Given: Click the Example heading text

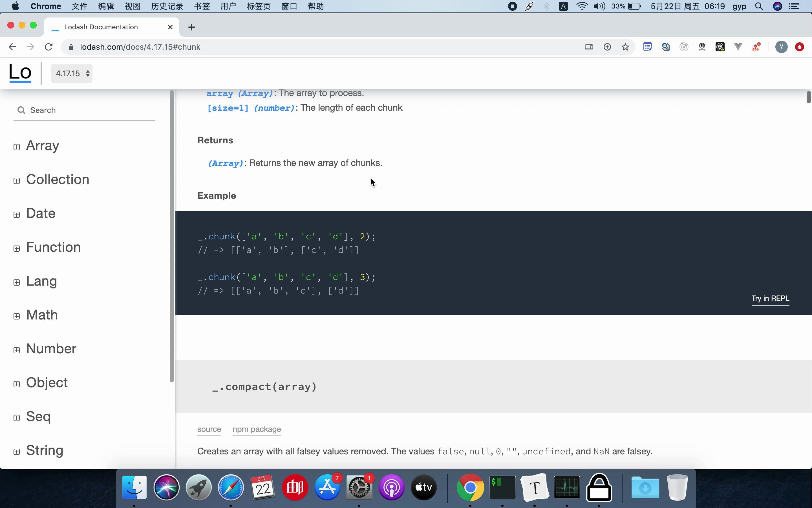Looking at the screenshot, I should 217,196.
